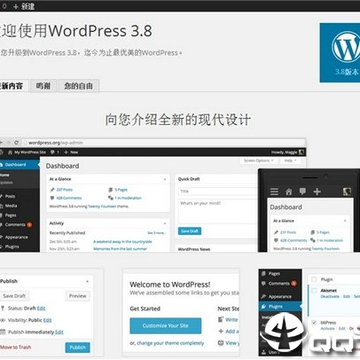
Task: Collapse the Publish box arrow
Action: 87,281
